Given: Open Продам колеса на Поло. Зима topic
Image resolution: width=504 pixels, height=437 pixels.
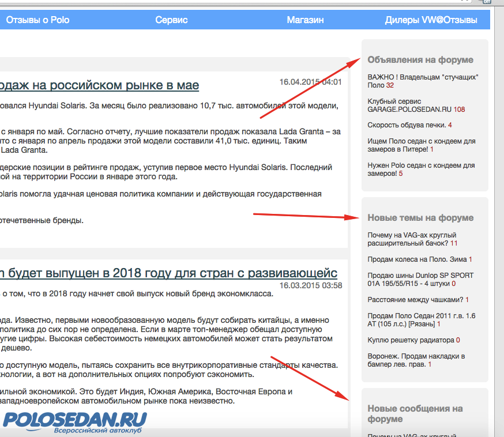Looking at the screenshot, I should coord(417,259).
